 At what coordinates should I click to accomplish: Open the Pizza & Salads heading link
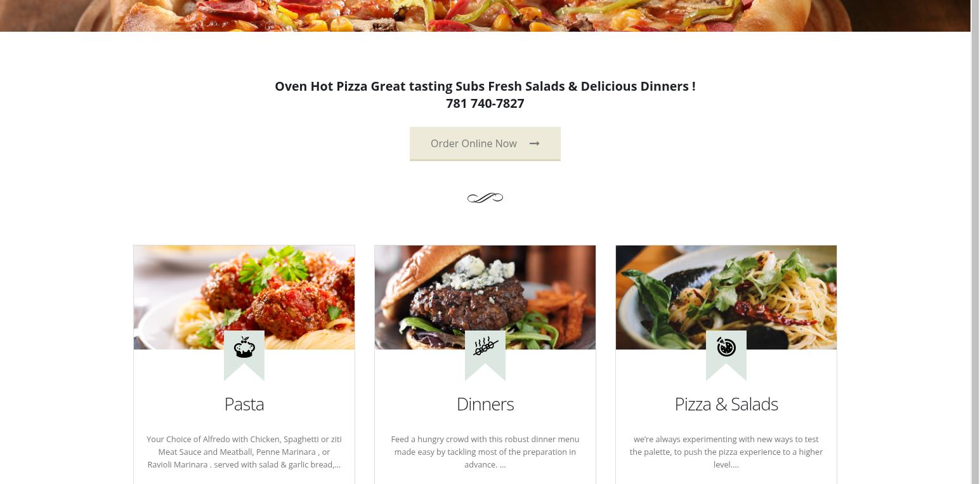[726, 404]
